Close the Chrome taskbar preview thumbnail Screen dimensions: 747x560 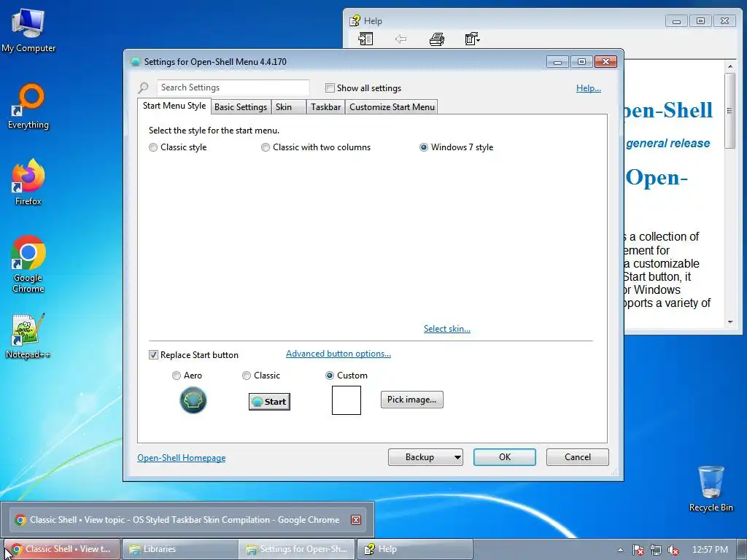[356, 519]
